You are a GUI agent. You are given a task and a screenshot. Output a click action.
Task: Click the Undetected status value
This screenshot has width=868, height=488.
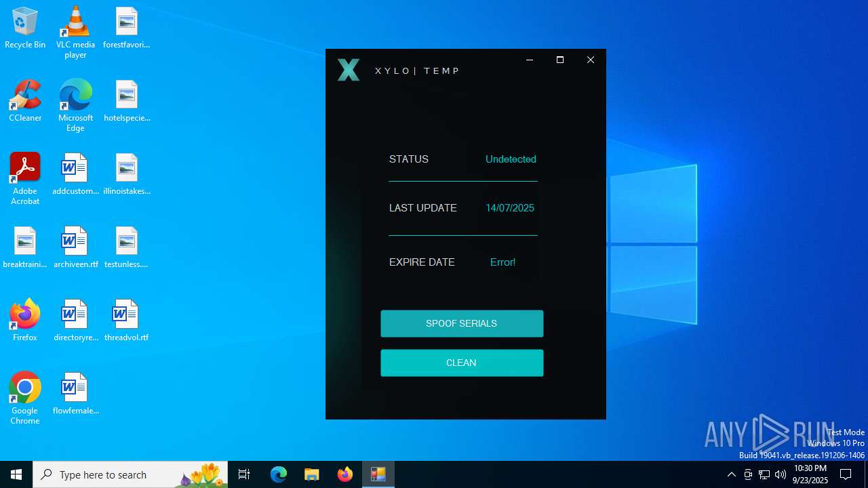[511, 159]
